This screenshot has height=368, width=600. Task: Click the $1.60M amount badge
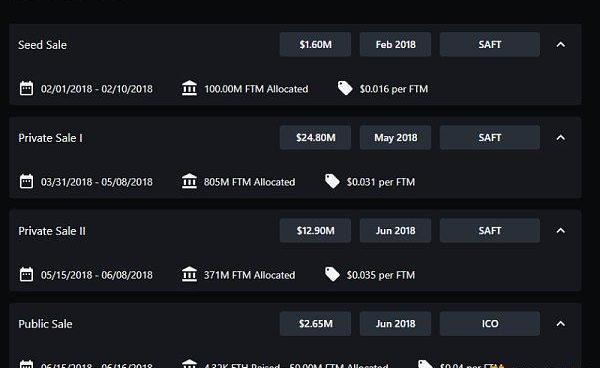315,45
